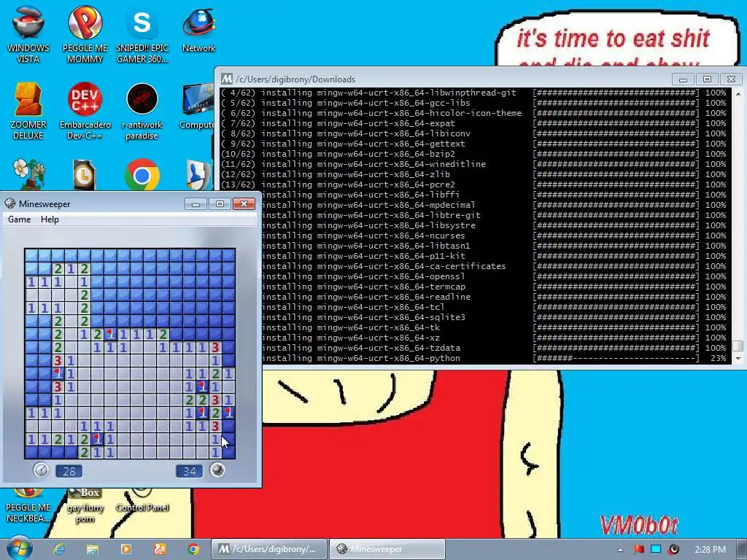This screenshot has height=560, width=747.
Task: Select the Computer desktop icon beside the terminal
Action: pyautogui.click(x=197, y=106)
